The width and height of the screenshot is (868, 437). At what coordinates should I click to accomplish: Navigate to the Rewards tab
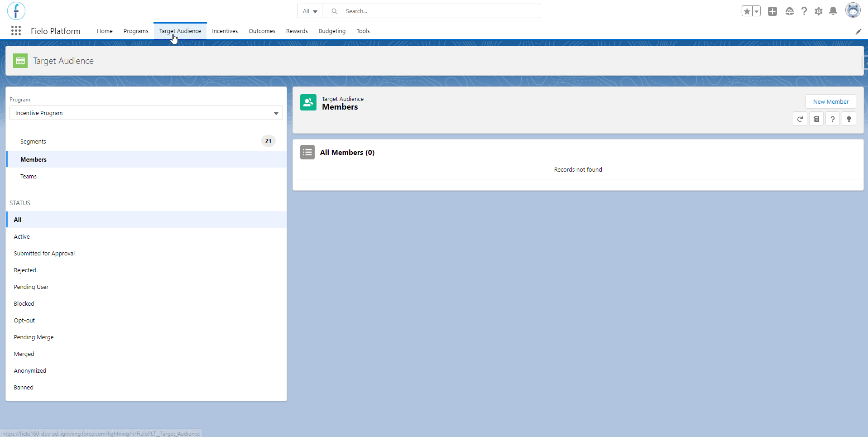(x=297, y=31)
